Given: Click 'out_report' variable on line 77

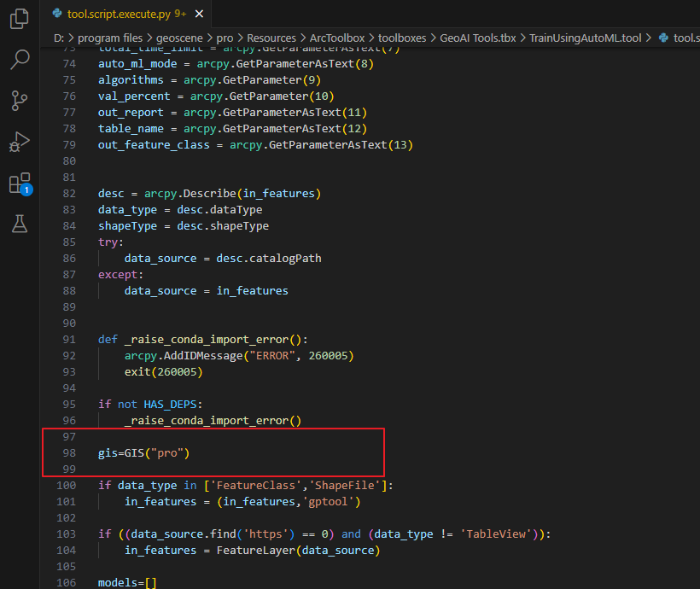Looking at the screenshot, I should (131, 113).
